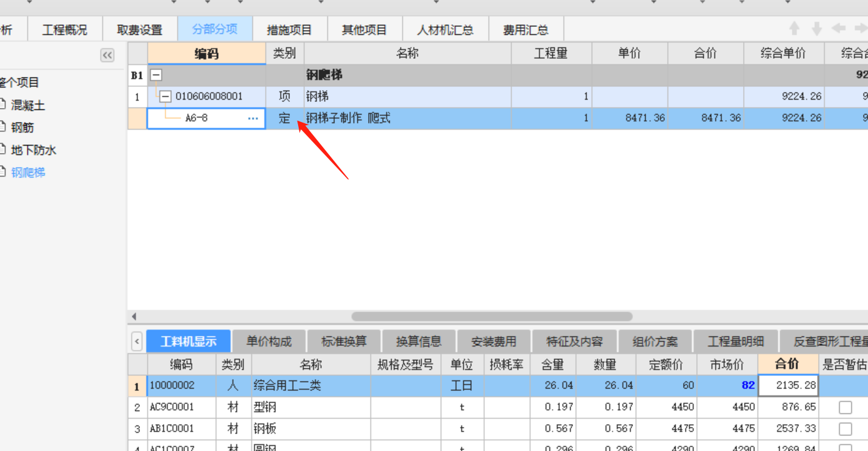Click the left arrow of horizontal scrollbar
The image size is (868, 451).
pos(134,317)
